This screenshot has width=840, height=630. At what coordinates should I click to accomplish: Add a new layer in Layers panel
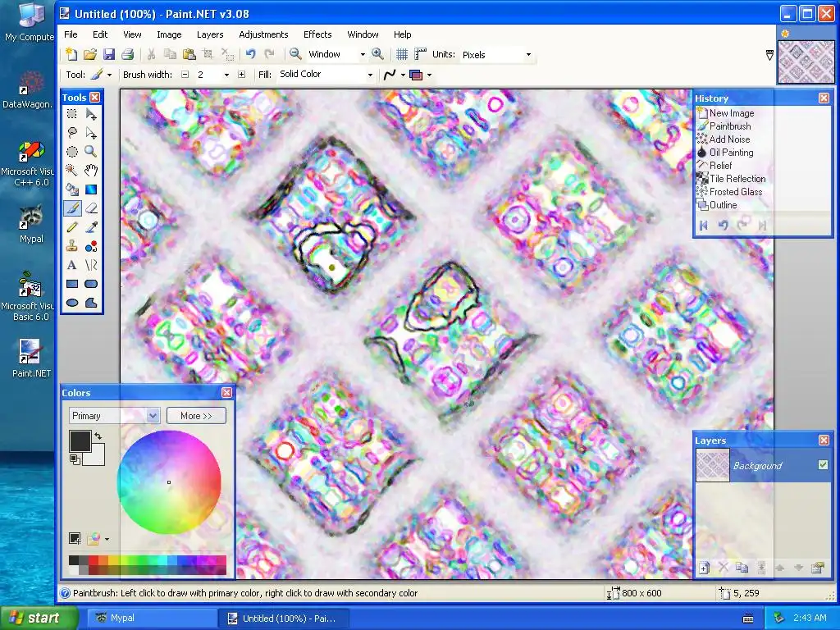click(x=705, y=568)
